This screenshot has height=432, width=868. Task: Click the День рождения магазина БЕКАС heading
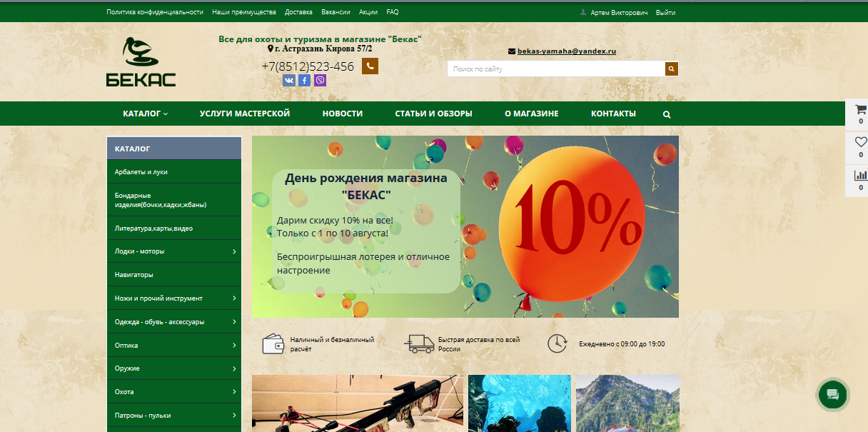tap(366, 186)
